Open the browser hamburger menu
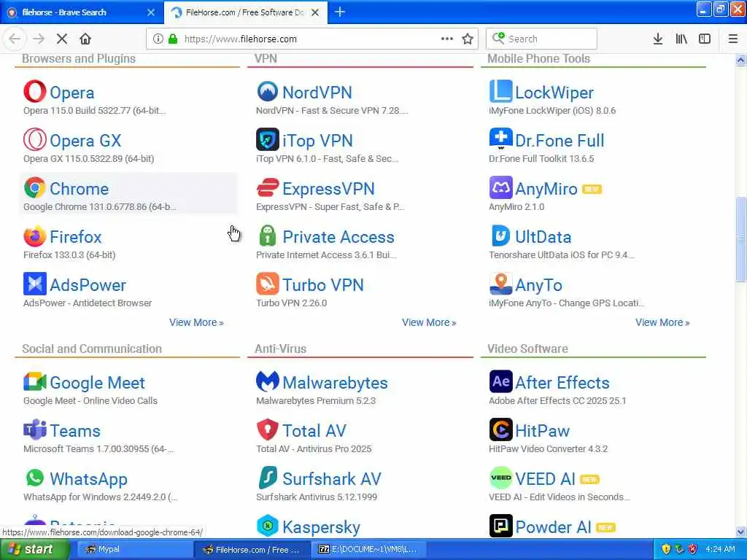The image size is (747, 560). click(x=732, y=39)
